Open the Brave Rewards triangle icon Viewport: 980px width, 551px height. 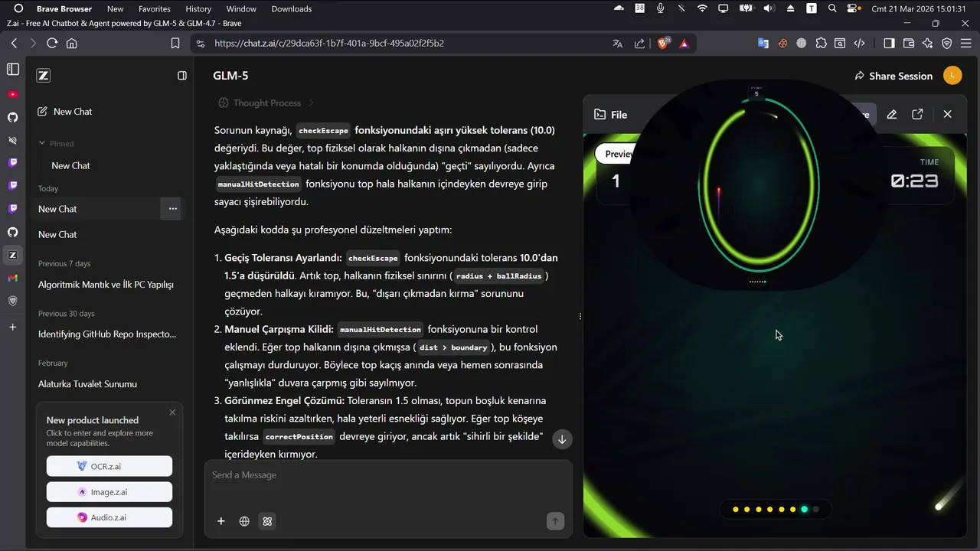coord(684,44)
